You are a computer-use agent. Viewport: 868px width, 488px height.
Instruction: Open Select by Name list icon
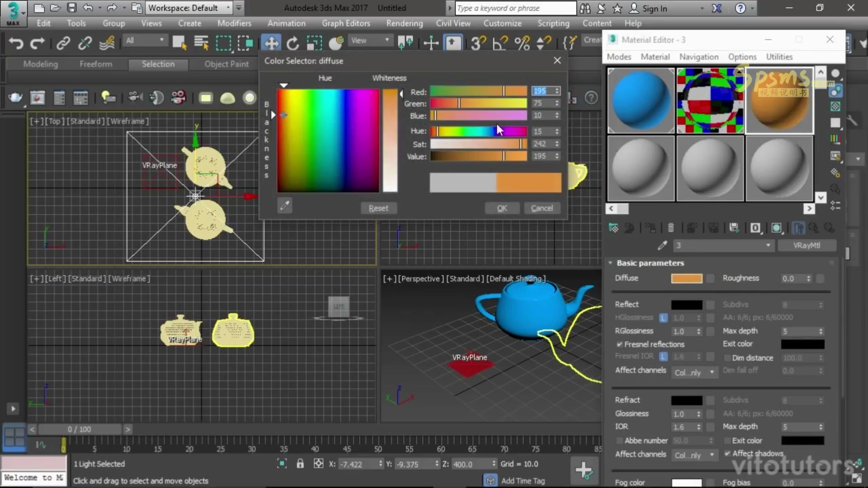point(201,43)
